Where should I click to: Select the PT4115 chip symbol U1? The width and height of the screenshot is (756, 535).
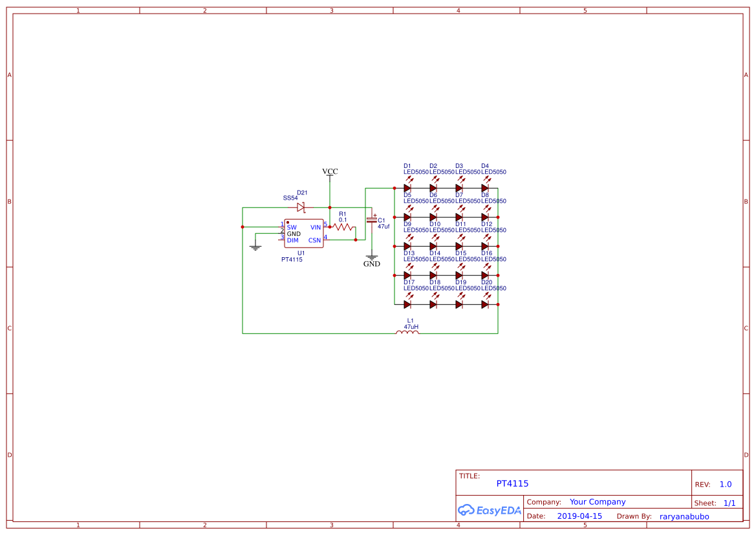coord(303,234)
